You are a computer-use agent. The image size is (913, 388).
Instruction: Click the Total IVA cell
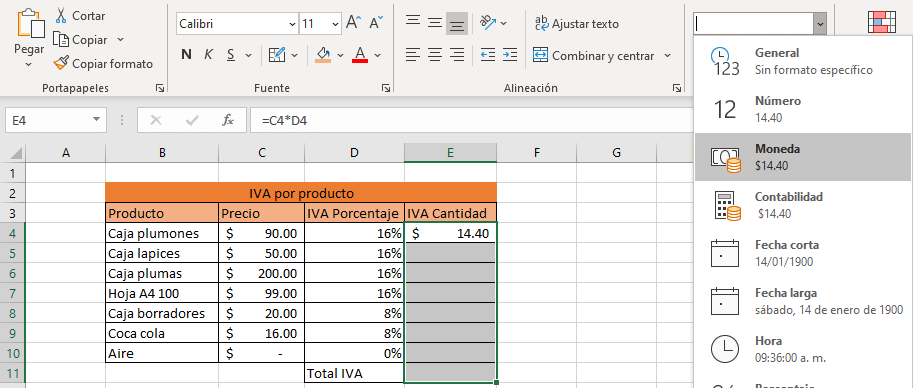354,373
